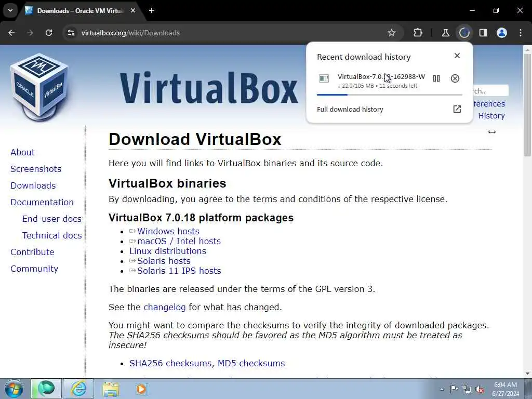Click the browser forward arrow
The width and height of the screenshot is (532, 399).
click(x=30, y=33)
